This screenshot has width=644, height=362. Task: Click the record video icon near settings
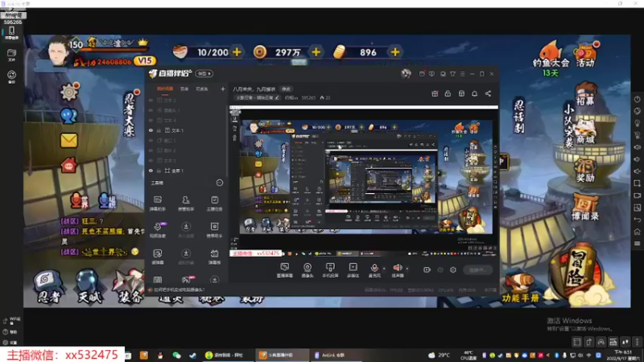pyautogui.click(x=427, y=269)
